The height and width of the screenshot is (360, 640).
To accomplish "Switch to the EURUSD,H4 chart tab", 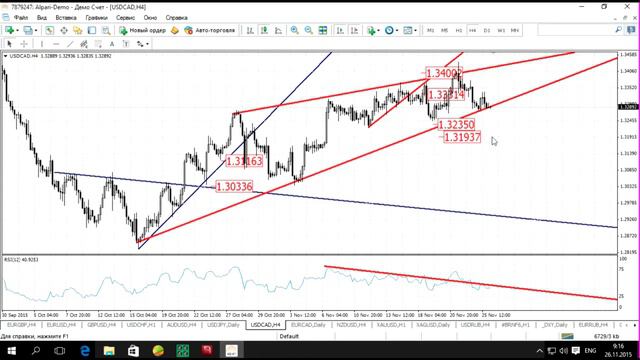I will click(61, 325).
